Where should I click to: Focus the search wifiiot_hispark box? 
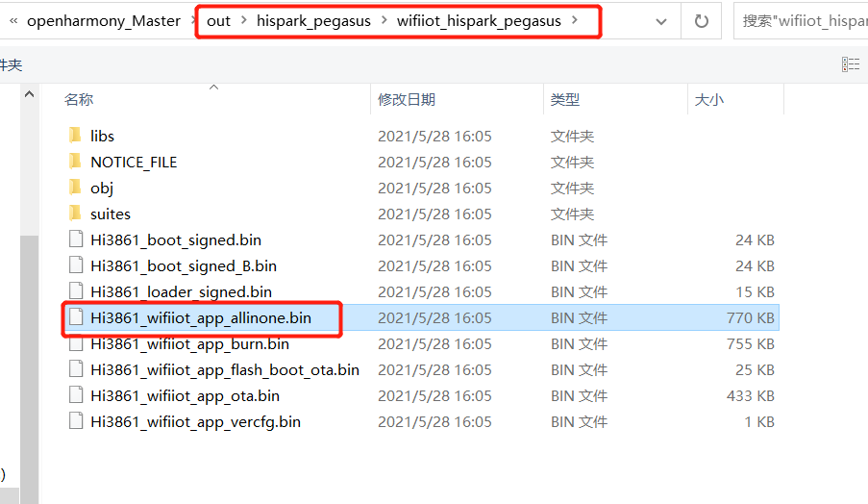[801, 21]
